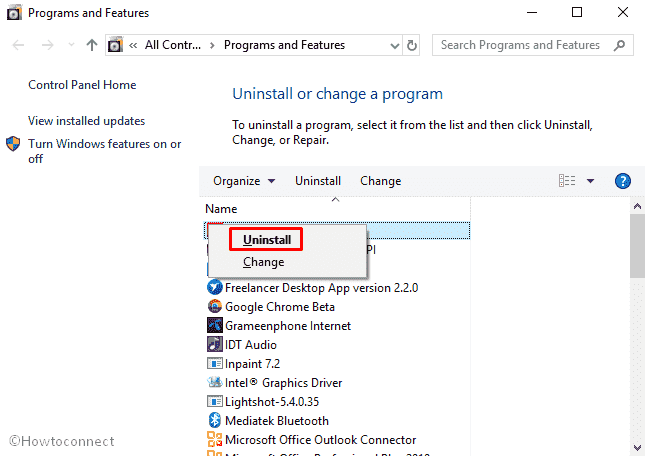This screenshot has width=645, height=456.
Task: Click the Windows features shield icon
Action: point(13,144)
